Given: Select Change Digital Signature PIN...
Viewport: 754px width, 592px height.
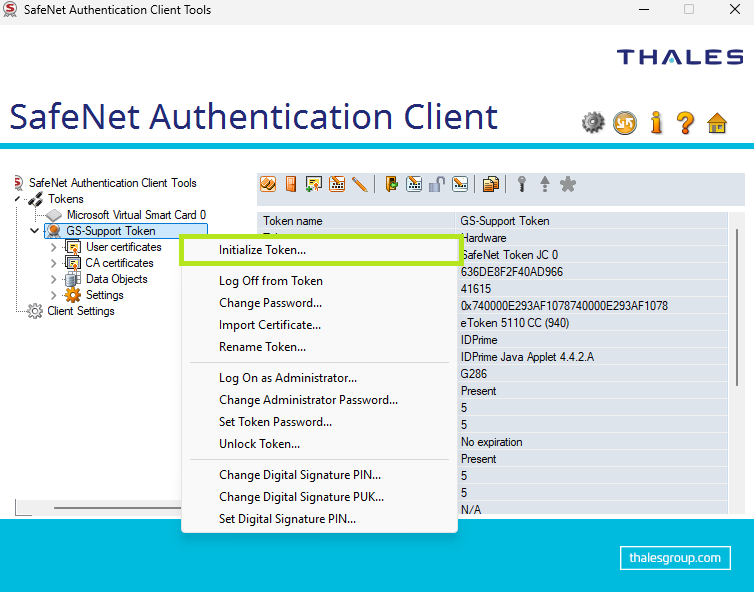Looking at the screenshot, I should 319,475.
